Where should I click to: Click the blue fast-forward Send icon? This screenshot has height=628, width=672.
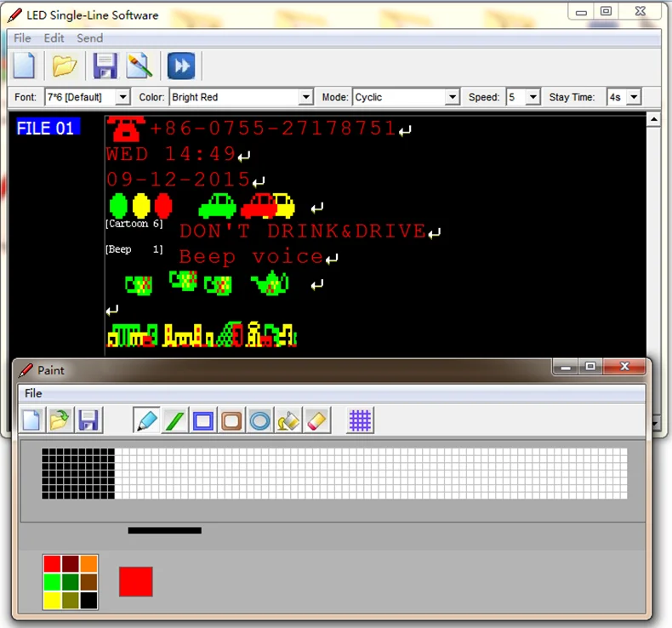pos(181,66)
